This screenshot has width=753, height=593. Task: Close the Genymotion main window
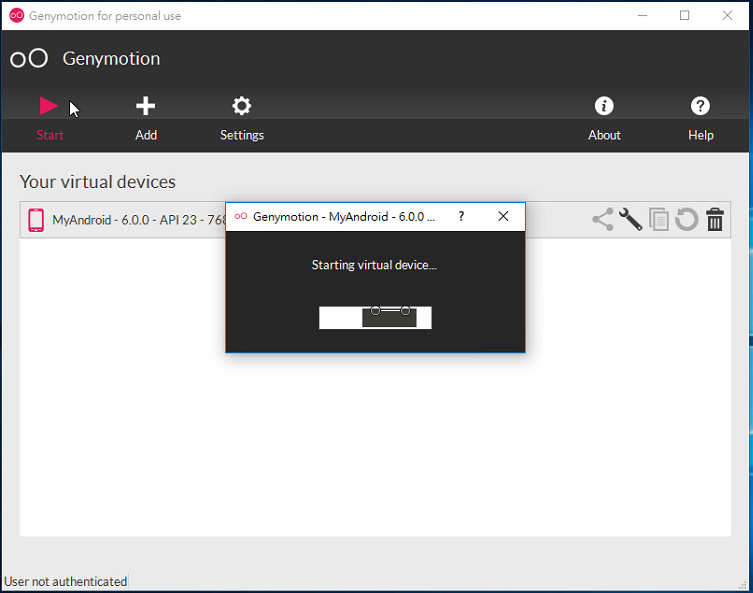coord(727,15)
